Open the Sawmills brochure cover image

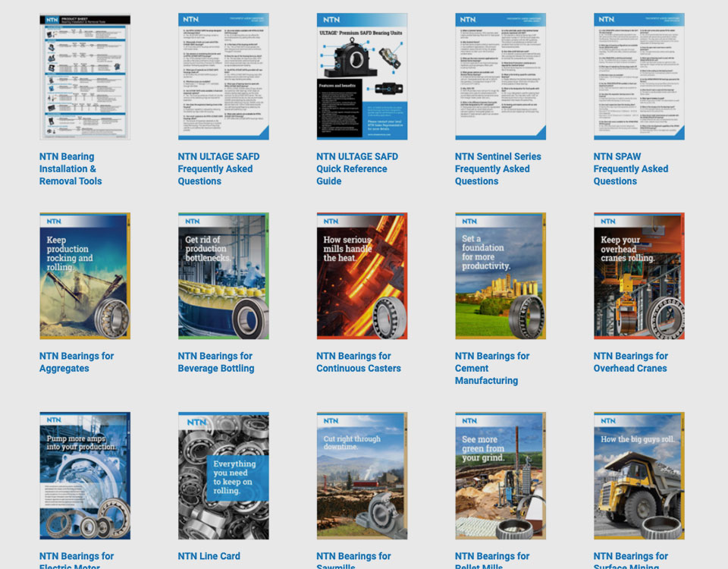pos(362,476)
